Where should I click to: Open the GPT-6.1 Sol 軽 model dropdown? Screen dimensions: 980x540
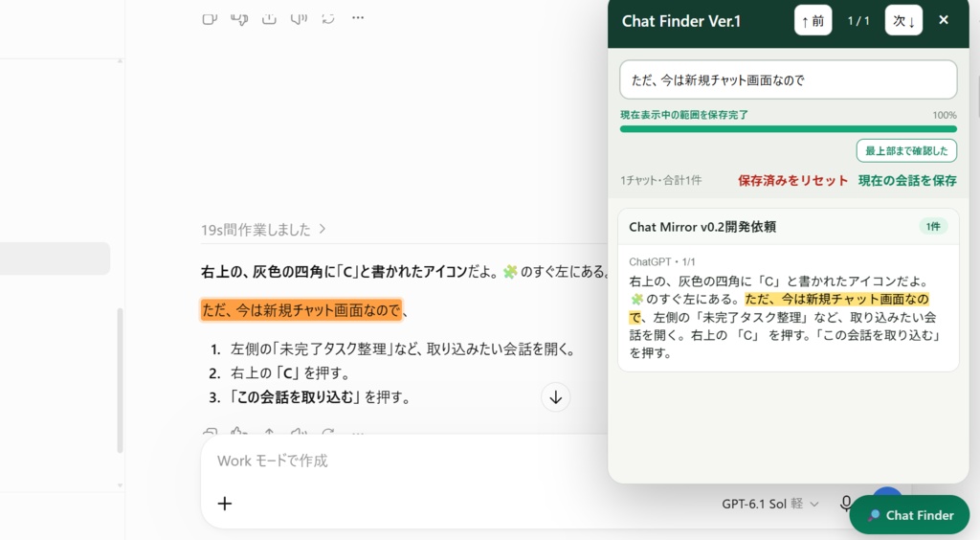pyautogui.click(x=770, y=504)
